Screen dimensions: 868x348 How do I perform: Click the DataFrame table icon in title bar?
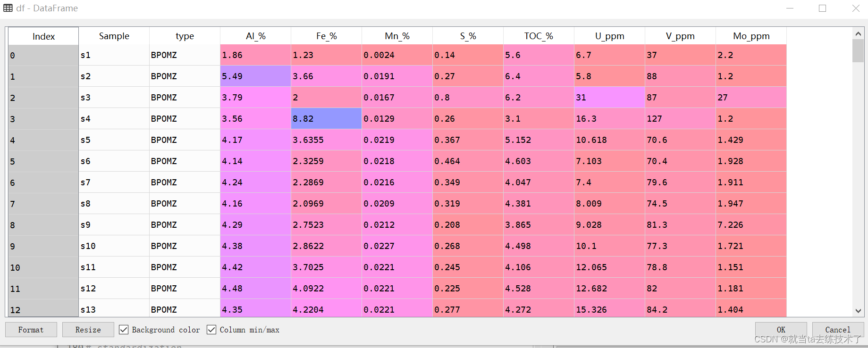8,8
